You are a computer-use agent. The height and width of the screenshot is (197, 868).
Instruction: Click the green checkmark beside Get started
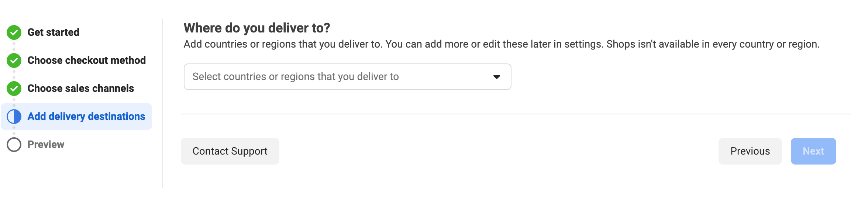pos(14,32)
